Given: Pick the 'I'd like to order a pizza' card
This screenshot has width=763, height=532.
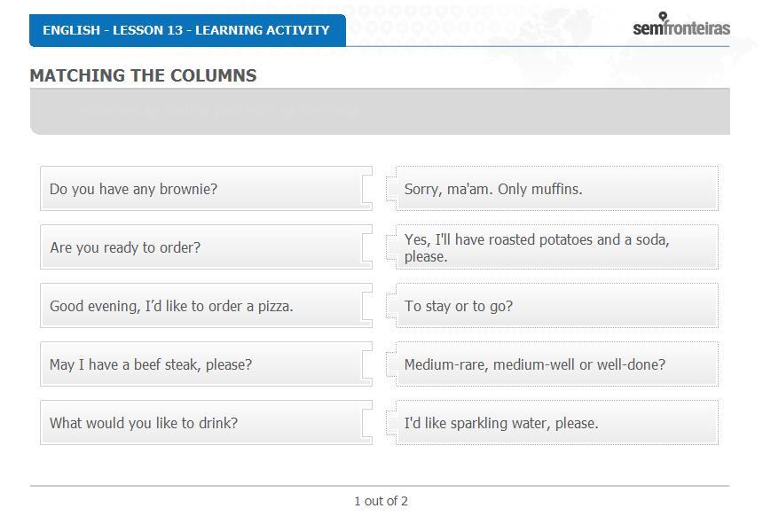Looking at the screenshot, I should [207, 306].
